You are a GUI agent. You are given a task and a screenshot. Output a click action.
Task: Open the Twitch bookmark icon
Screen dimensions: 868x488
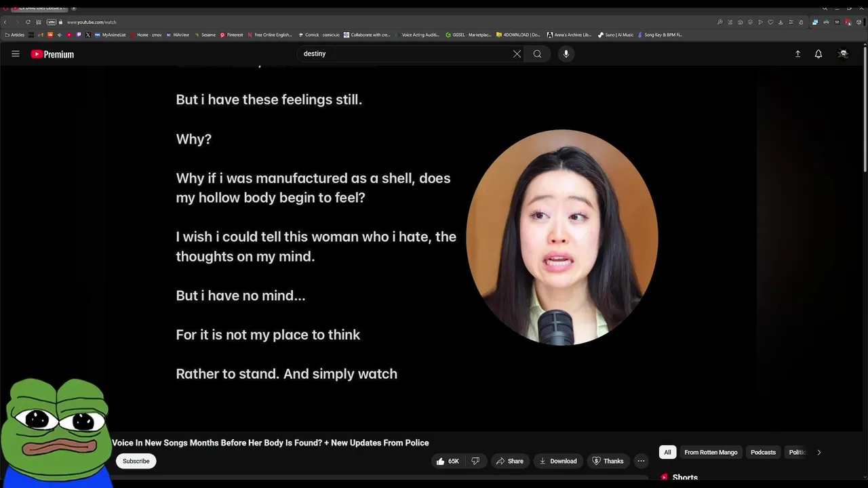pos(78,35)
